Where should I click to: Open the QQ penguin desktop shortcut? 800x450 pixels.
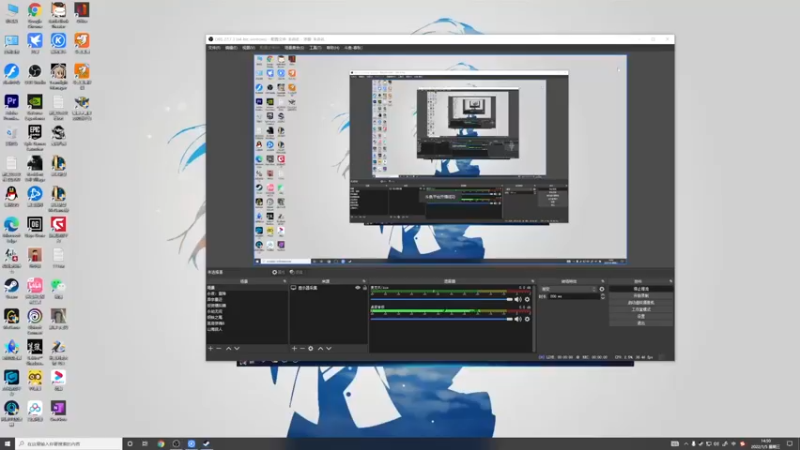click(x=11, y=197)
